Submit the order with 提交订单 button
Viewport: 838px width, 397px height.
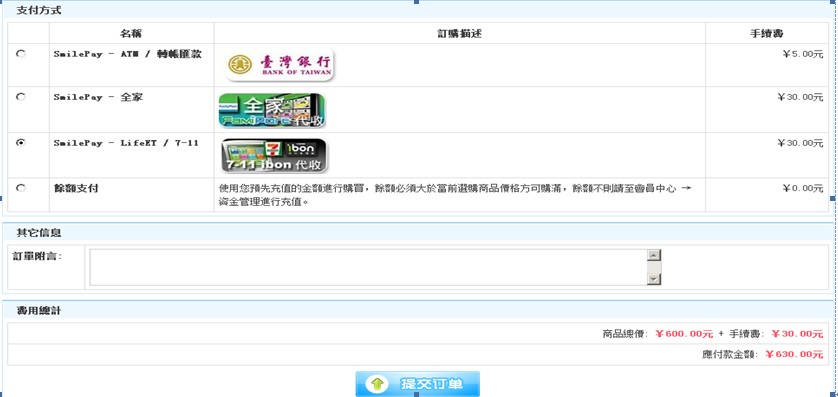pos(417,384)
